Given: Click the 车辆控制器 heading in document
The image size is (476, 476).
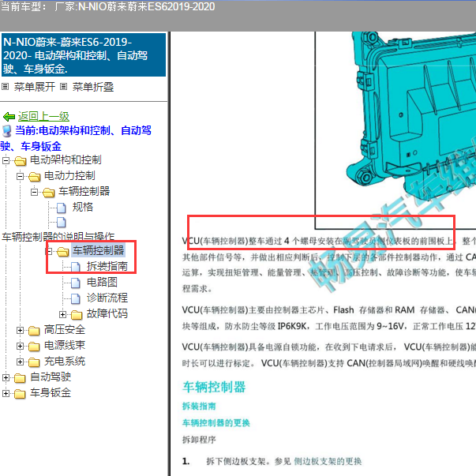Looking at the screenshot, I should point(214,387).
